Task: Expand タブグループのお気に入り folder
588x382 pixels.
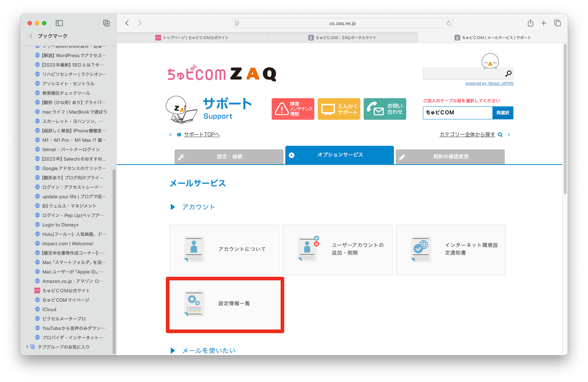Action: point(27,347)
